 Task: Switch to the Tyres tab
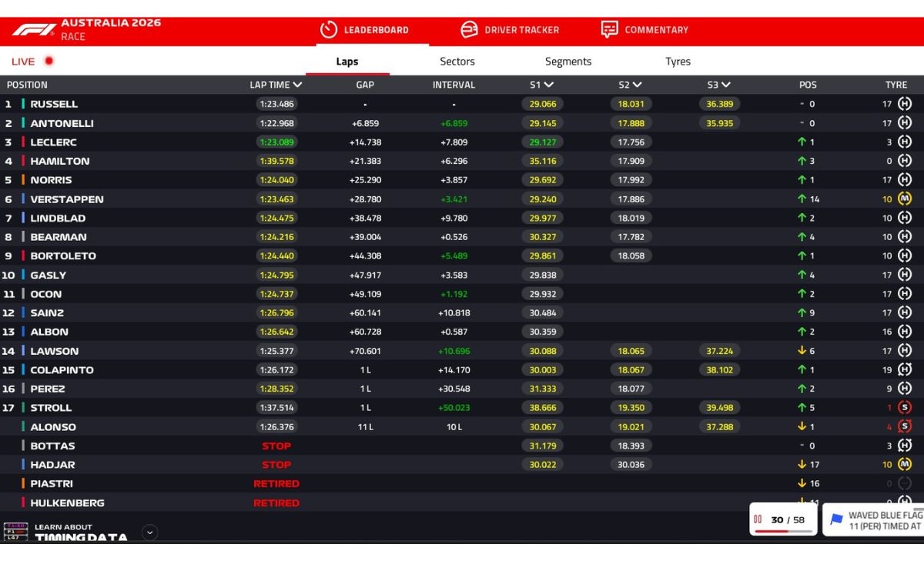pos(678,62)
